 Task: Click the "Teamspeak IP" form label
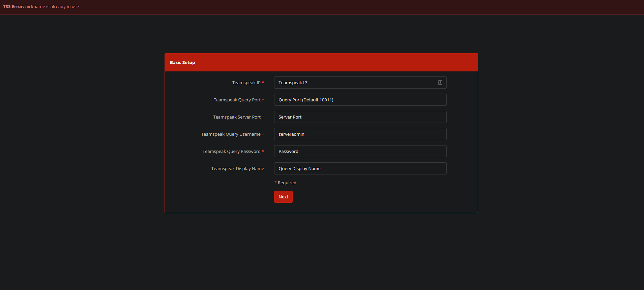pyautogui.click(x=246, y=83)
